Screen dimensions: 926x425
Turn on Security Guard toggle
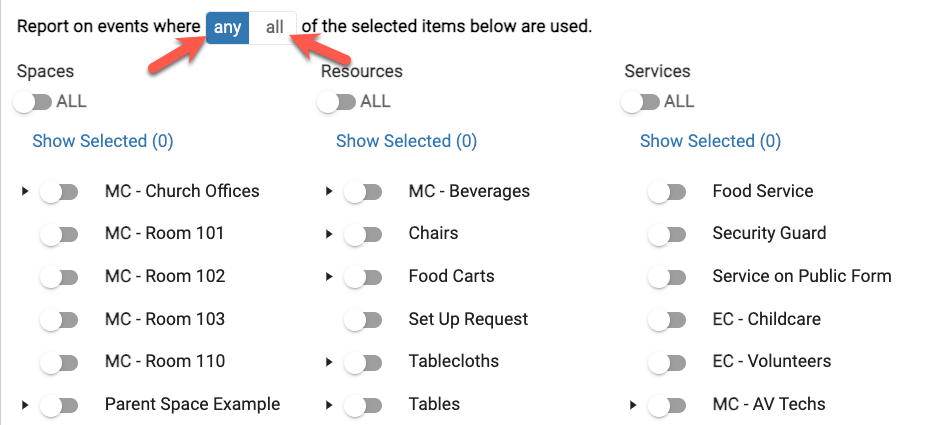pos(667,234)
